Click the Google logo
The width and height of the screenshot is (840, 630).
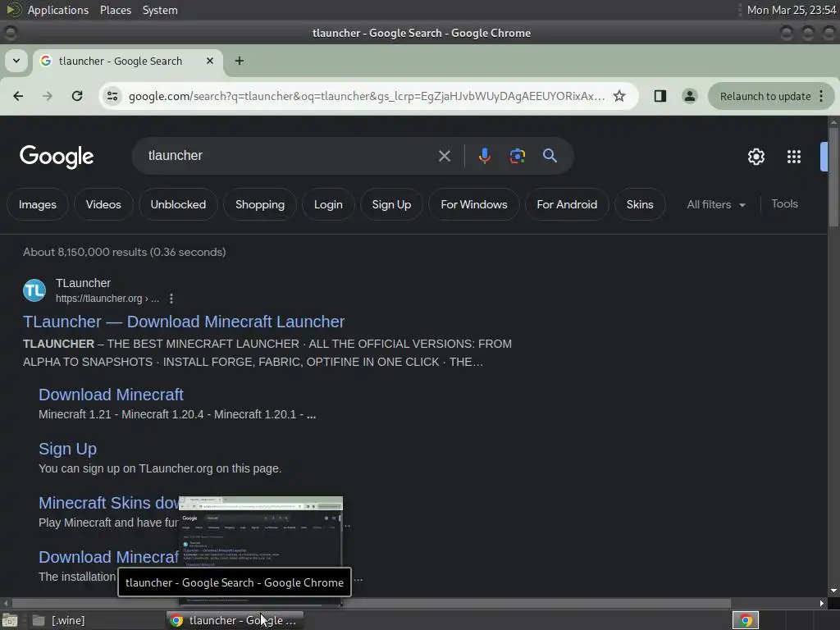point(57,157)
